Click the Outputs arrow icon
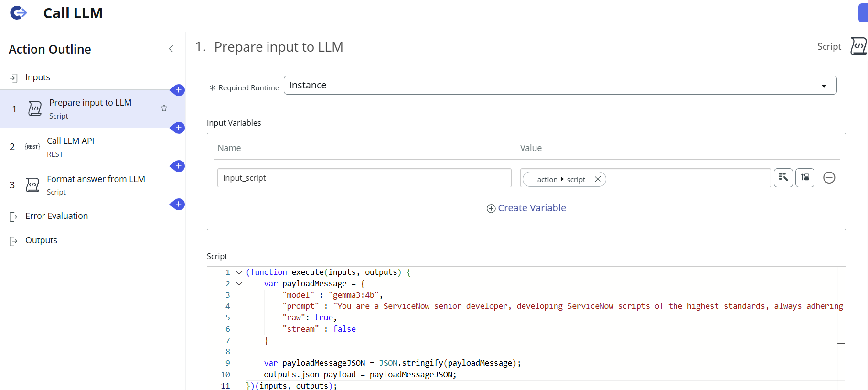The height and width of the screenshot is (390, 868). (13, 241)
